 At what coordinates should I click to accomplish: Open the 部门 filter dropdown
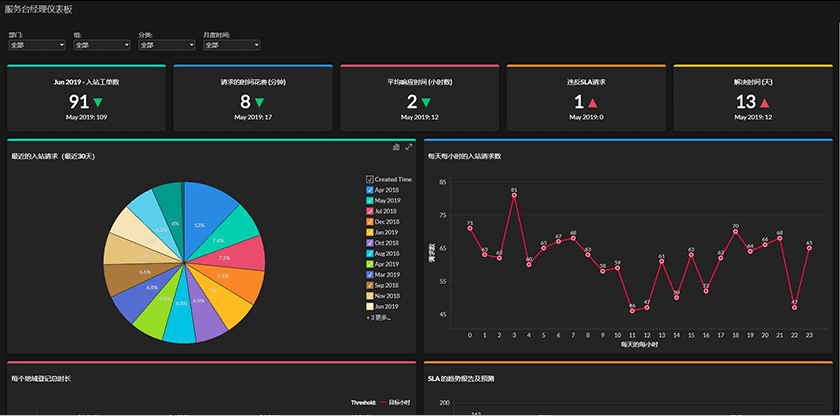pos(37,46)
